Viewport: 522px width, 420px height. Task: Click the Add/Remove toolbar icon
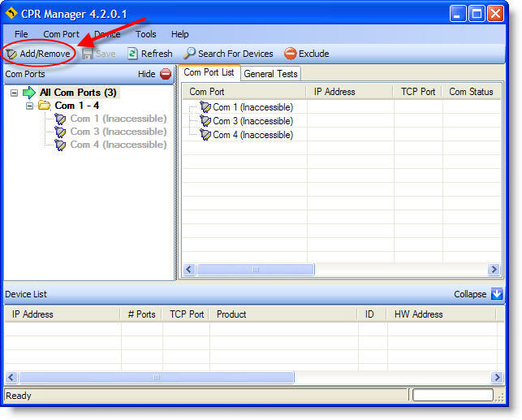11,54
